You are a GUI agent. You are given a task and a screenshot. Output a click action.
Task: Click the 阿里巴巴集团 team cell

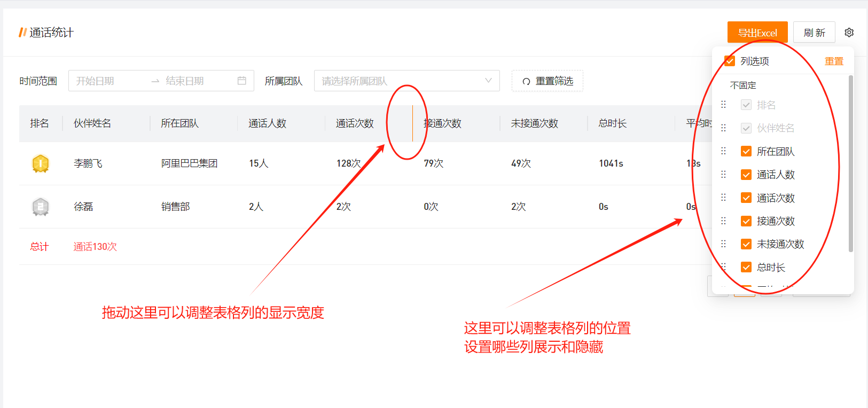click(190, 163)
